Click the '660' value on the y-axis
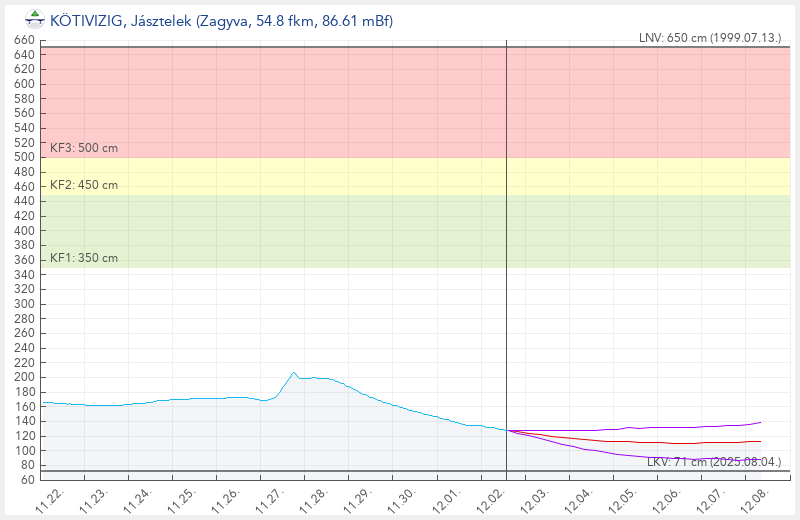800x520 pixels. click(24, 40)
